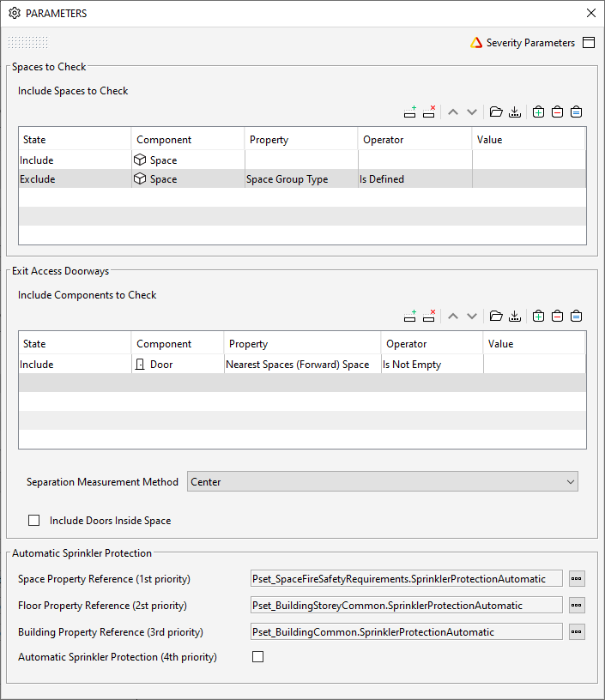Click State column header in Exit Access Doorways table

(x=74, y=344)
